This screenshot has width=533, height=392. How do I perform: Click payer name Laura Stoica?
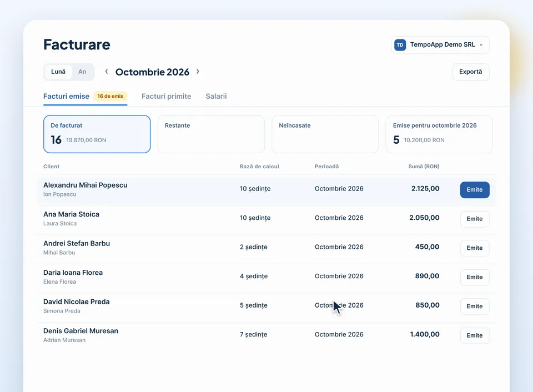[x=60, y=224]
